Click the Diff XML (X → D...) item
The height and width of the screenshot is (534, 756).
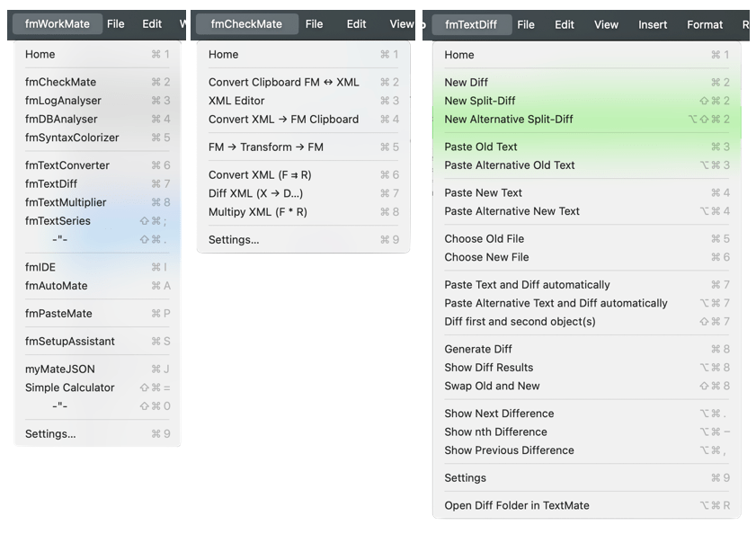[x=255, y=193]
